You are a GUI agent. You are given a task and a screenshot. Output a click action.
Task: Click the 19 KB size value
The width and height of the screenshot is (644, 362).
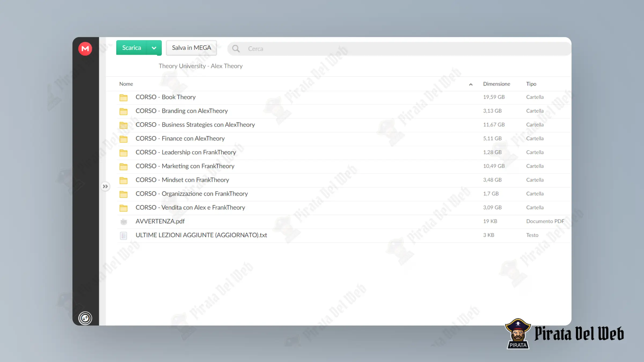[x=490, y=221]
